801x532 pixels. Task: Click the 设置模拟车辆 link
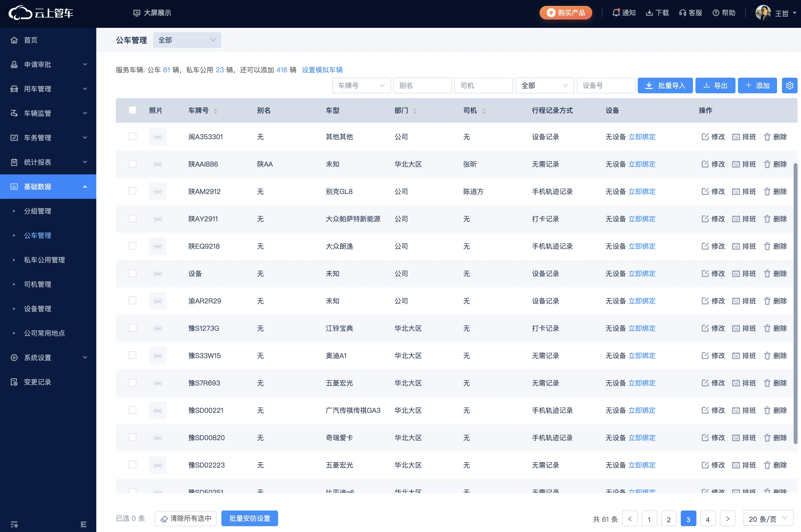[322, 70]
